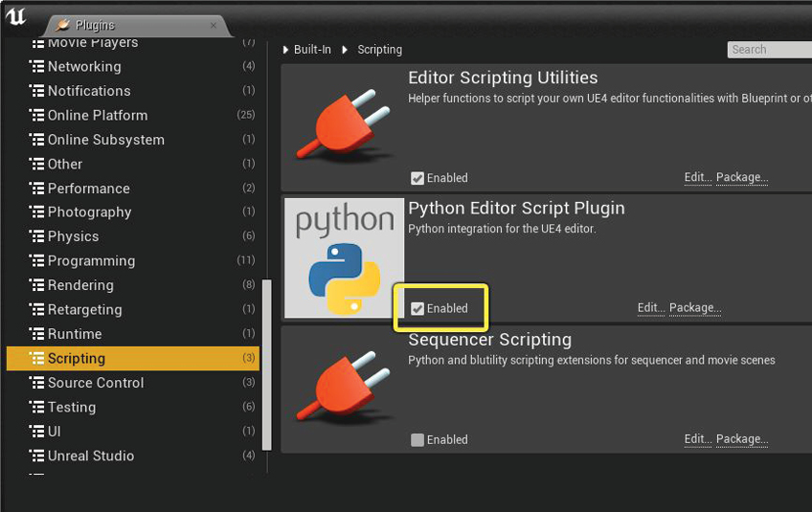Click Edit for Python Editor Script Plugin
Viewport: 812px width, 512px height.
tap(651, 308)
